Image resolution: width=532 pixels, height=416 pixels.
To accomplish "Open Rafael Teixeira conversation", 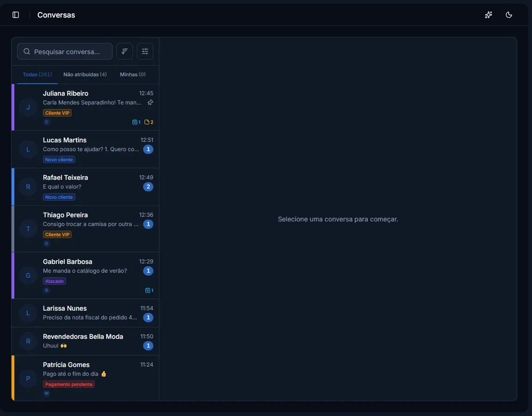I will (85, 187).
